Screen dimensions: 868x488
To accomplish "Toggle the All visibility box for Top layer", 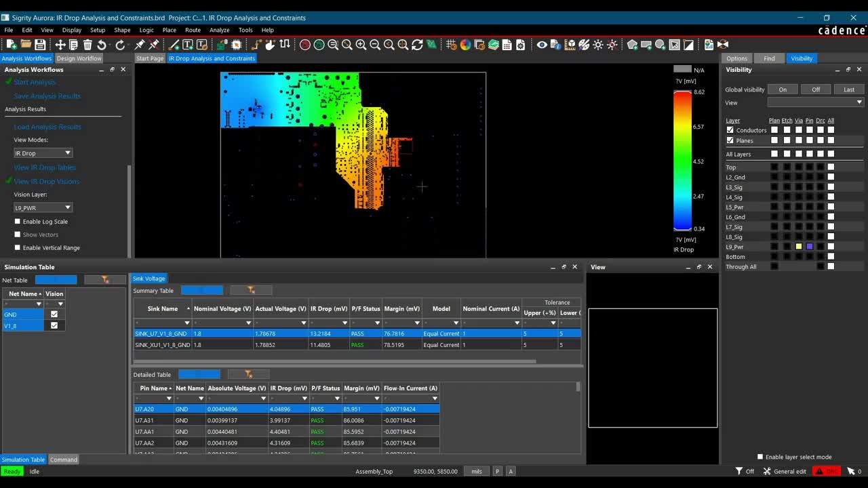I will [831, 167].
